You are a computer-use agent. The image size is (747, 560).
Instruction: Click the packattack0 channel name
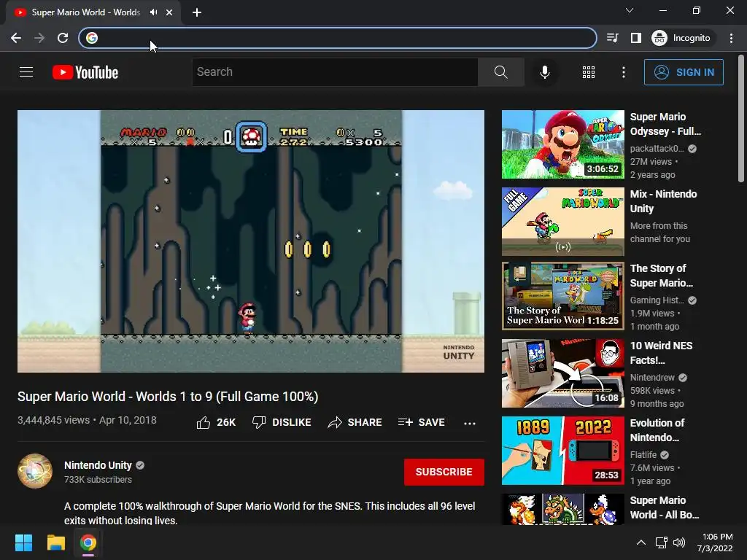click(657, 149)
